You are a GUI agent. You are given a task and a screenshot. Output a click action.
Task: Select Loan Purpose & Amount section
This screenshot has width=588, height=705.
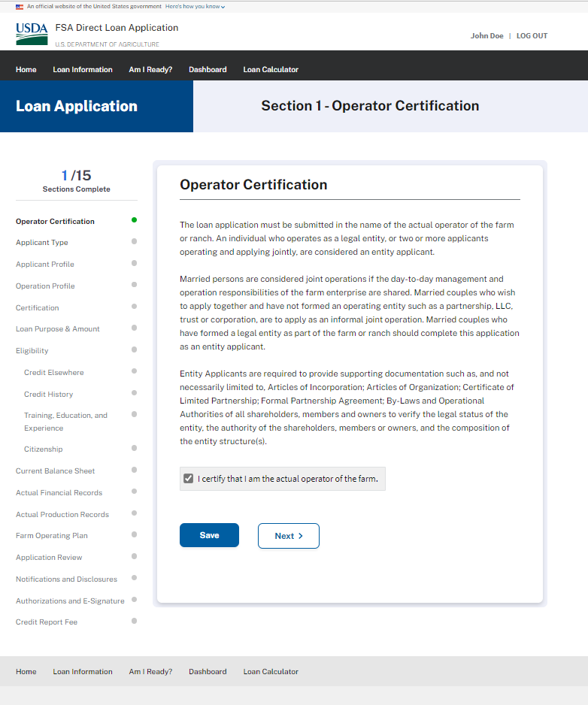tap(58, 329)
